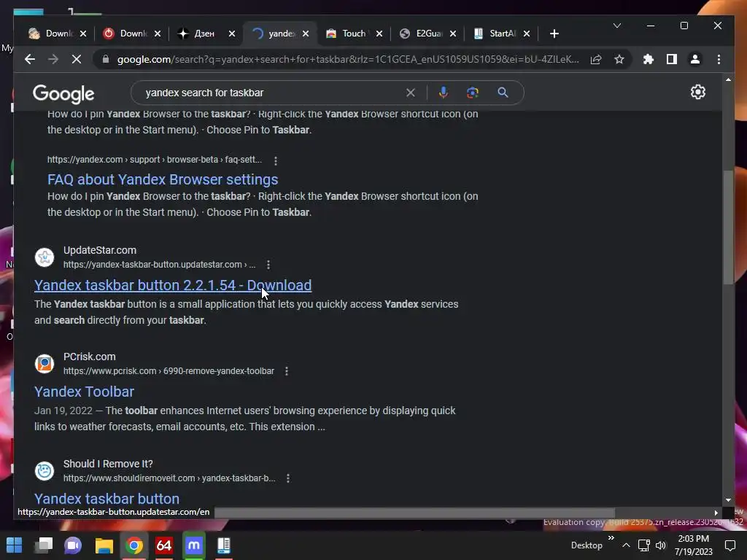Screen dimensions: 747x560
Task: Submit search with magnifier icon
Action: tap(503, 93)
